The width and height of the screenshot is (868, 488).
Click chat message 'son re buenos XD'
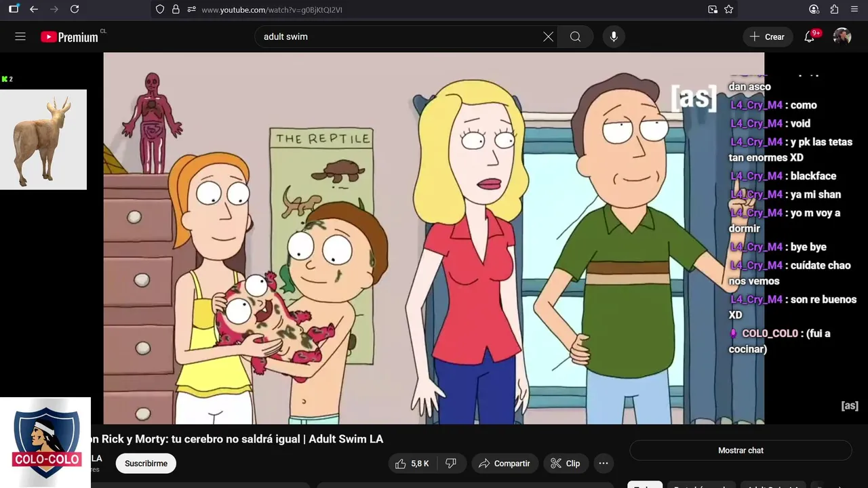[x=793, y=307]
